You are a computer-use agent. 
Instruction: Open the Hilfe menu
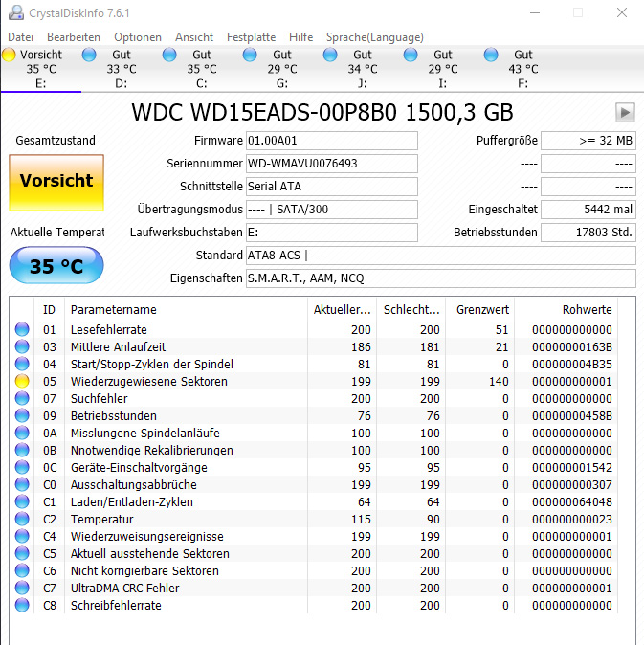(301, 37)
